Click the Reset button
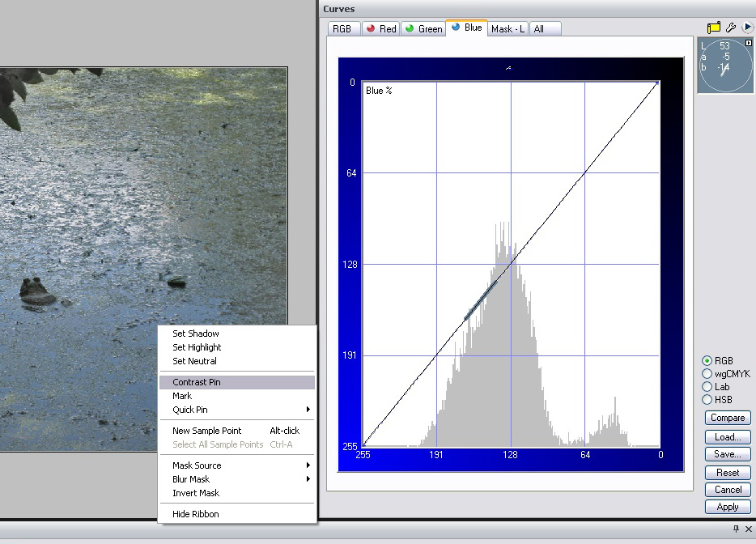Image resolution: width=756 pixels, height=544 pixels. click(x=728, y=473)
